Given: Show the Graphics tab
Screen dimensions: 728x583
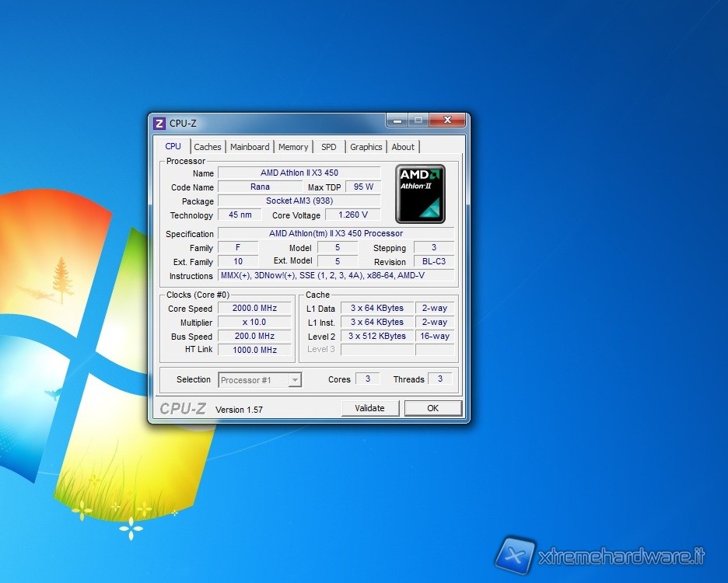Looking at the screenshot, I should (x=366, y=147).
